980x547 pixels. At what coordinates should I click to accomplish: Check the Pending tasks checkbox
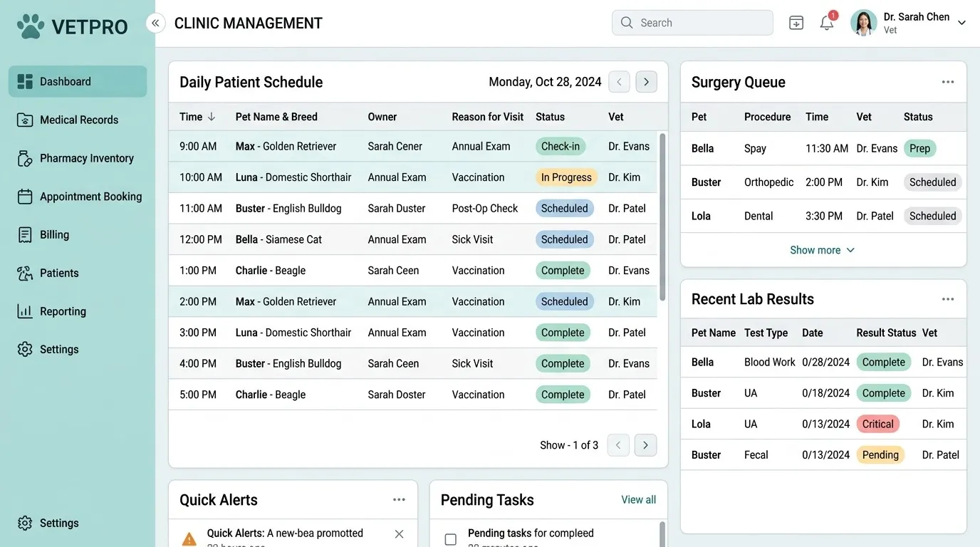pyautogui.click(x=450, y=539)
